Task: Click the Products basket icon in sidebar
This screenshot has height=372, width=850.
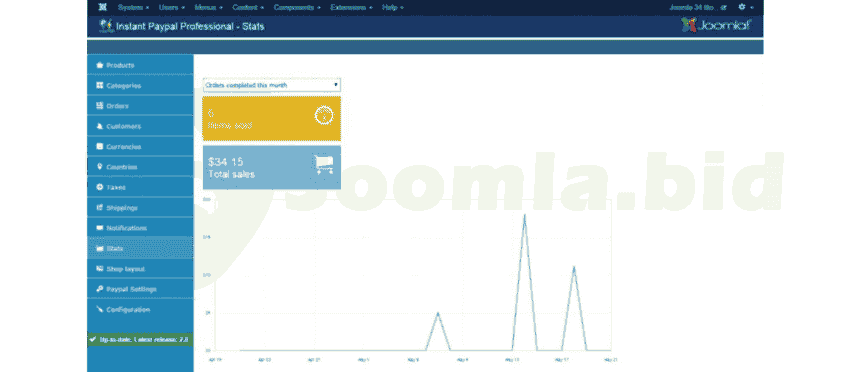Action: pyautogui.click(x=100, y=65)
